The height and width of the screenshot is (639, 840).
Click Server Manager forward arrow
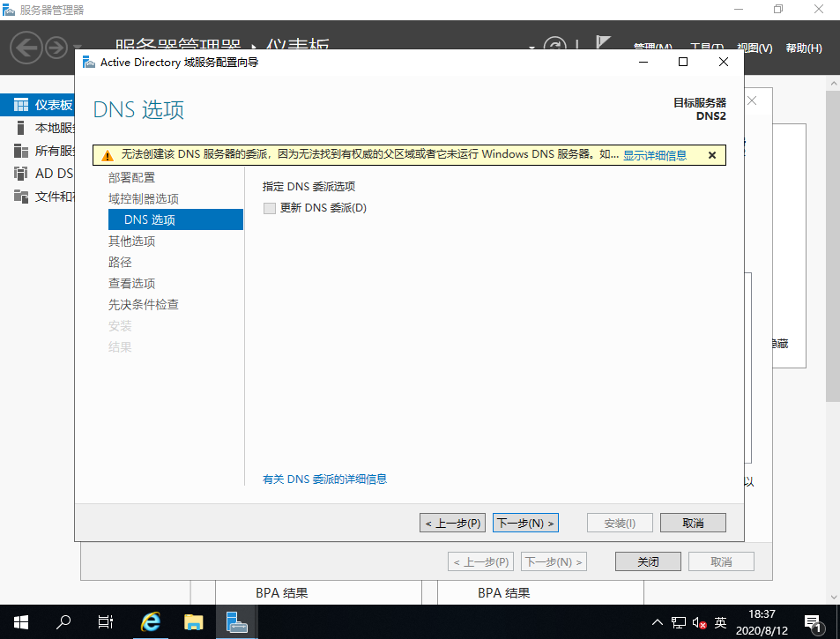tap(56, 48)
